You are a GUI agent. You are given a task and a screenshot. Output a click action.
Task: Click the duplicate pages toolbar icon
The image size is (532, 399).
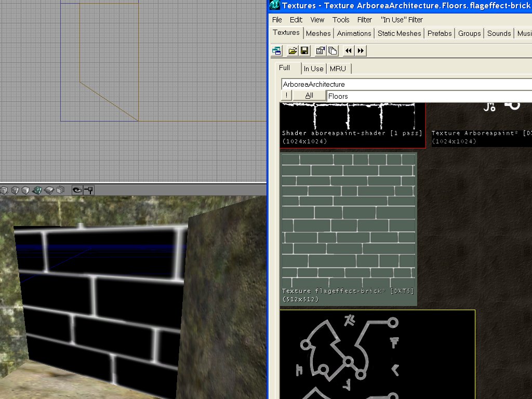point(332,50)
